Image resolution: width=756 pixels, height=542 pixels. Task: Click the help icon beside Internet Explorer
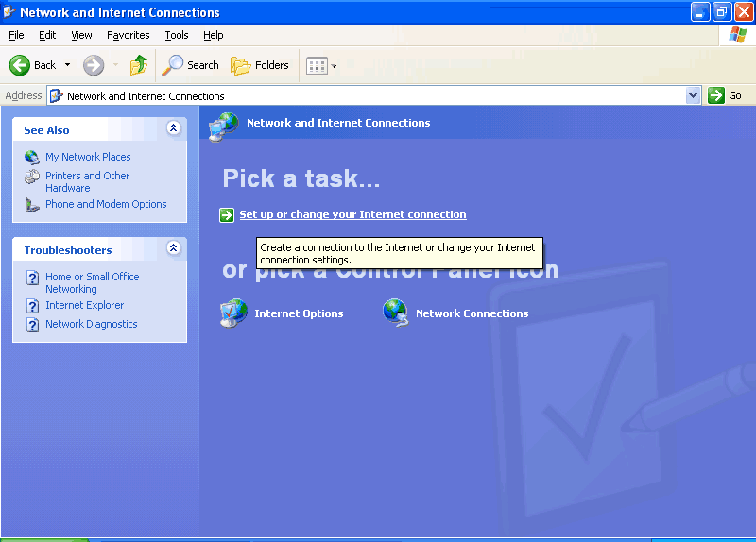(32, 306)
